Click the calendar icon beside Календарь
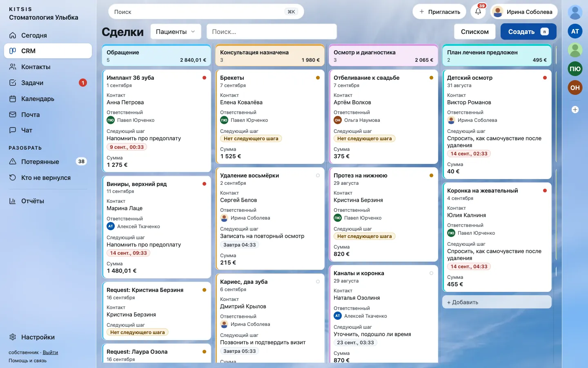 (13, 99)
